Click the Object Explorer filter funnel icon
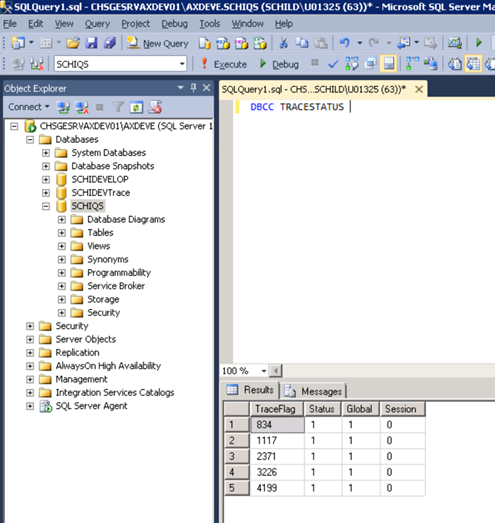This screenshot has width=495, height=523. (118, 107)
